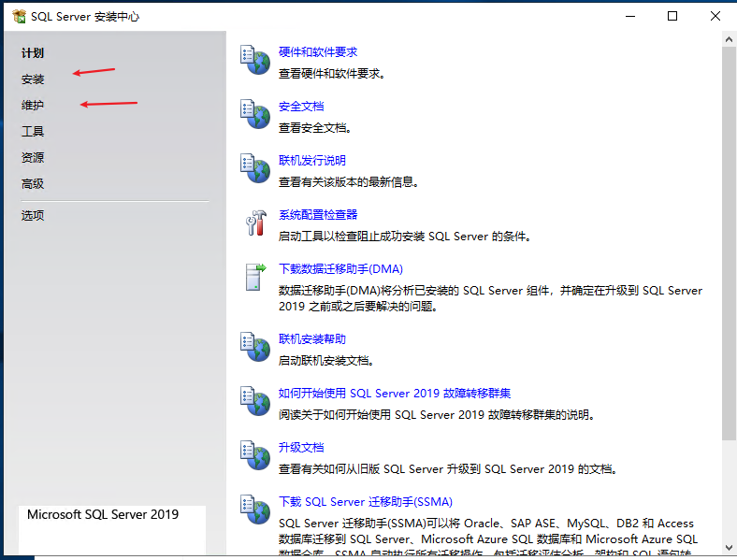Click the description starting 数据迁移助手(DMA)将分析已安装的
The width and height of the screenshot is (737, 560).
tap(490, 298)
